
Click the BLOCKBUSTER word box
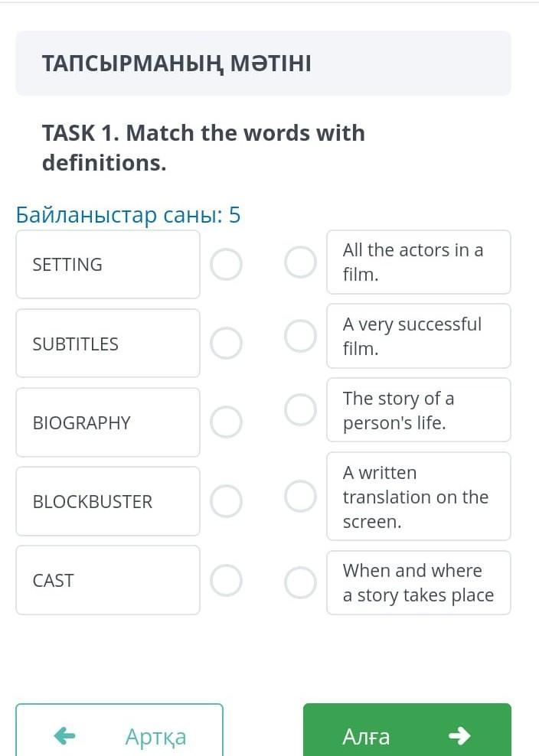[108, 501]
